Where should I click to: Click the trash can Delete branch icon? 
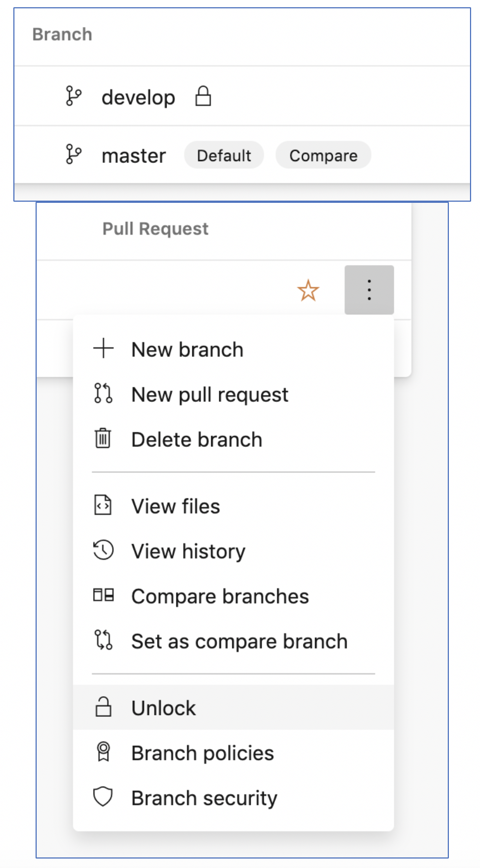tap(103, 439)
